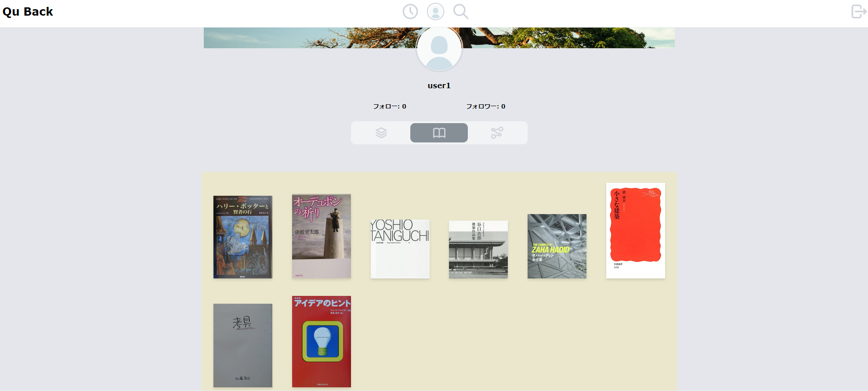Open the ZAHA HADID book cover

click(x=557, y=246)
